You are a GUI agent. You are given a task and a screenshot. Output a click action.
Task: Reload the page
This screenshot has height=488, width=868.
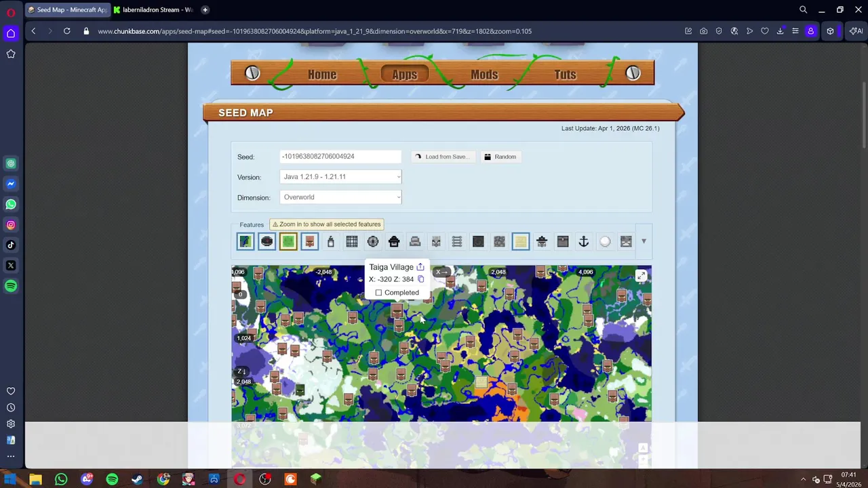coord(66,30)
